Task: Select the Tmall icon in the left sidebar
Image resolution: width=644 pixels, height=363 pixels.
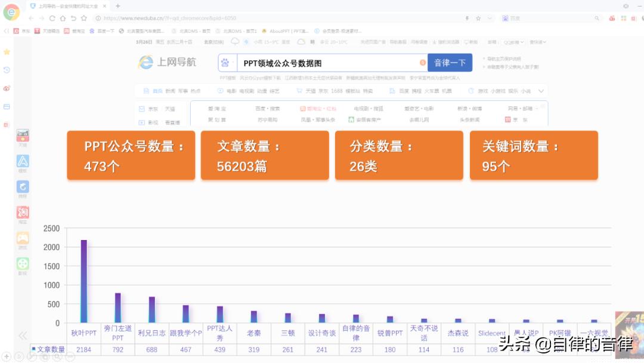Action: pyautogui.click(x=22, y=136)
